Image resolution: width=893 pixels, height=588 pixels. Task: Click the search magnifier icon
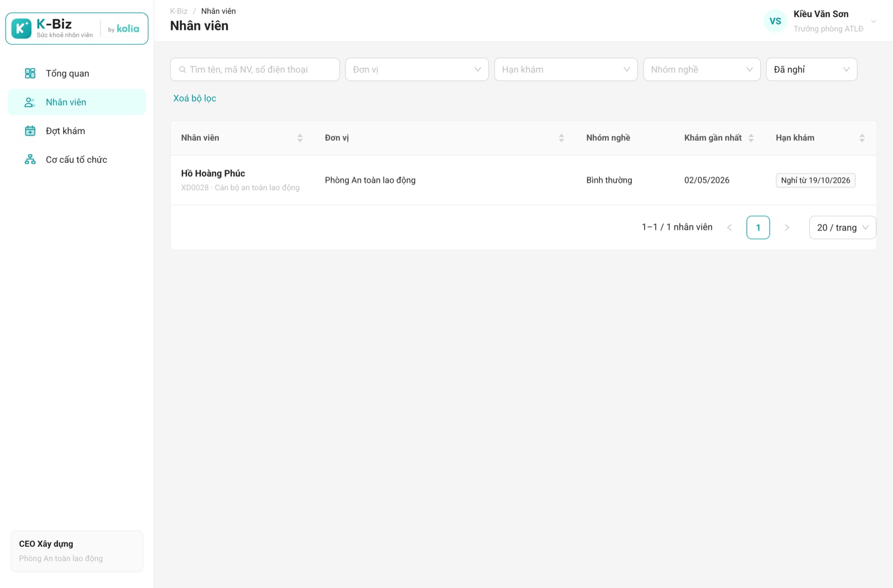click(x=183, y=70)
